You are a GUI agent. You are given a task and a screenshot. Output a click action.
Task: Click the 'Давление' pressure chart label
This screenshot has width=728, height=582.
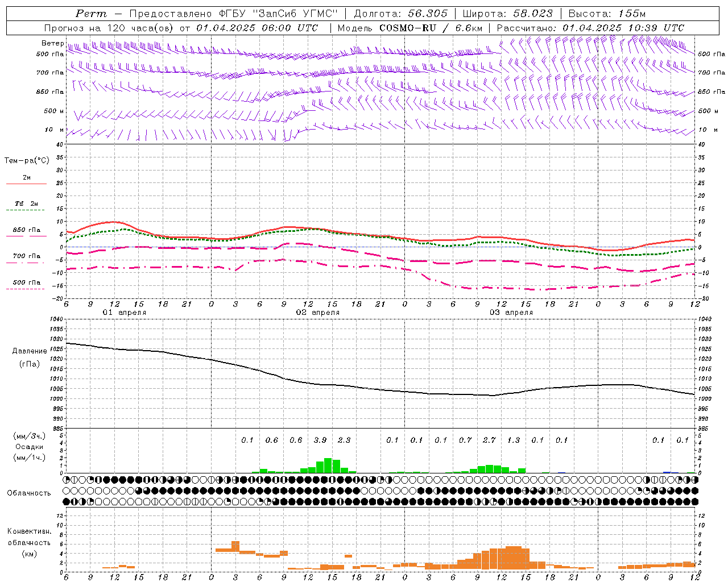30,351
